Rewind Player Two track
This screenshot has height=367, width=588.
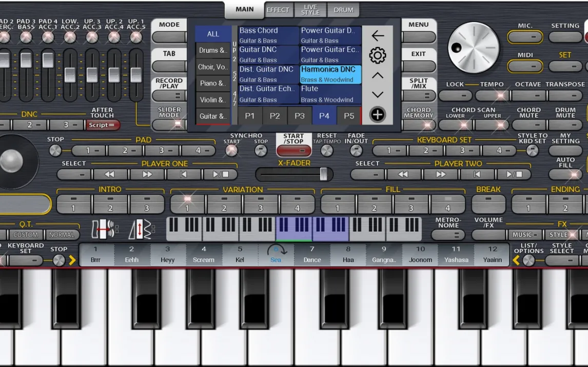point(403,174)
